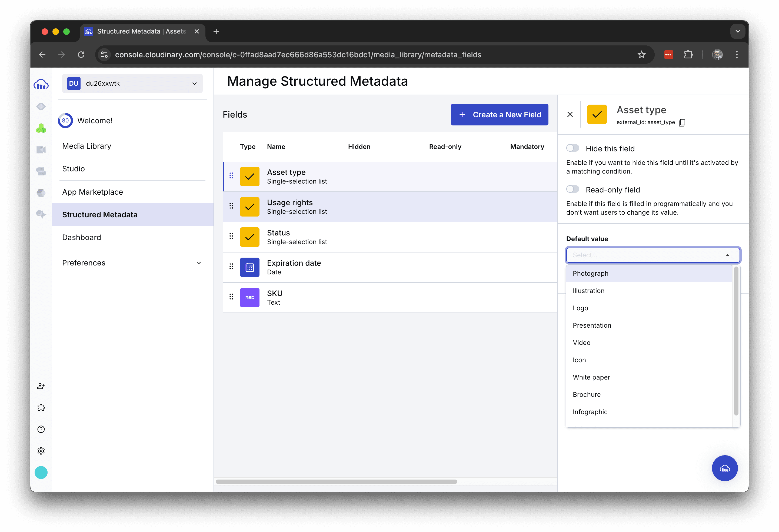Copy the asset_type external ID

(682, 123)
